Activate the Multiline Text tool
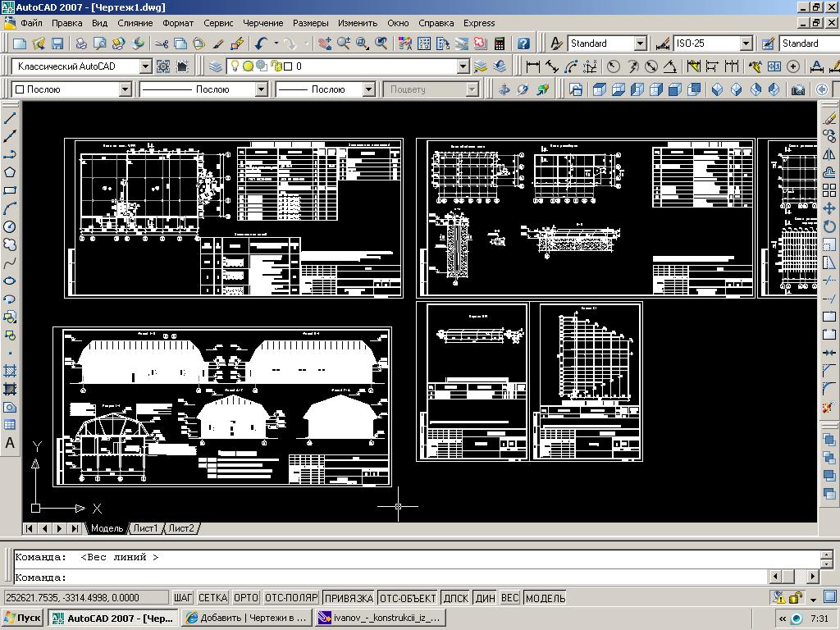The height and width of the screenshot is (630, 840). click(10, 443)
